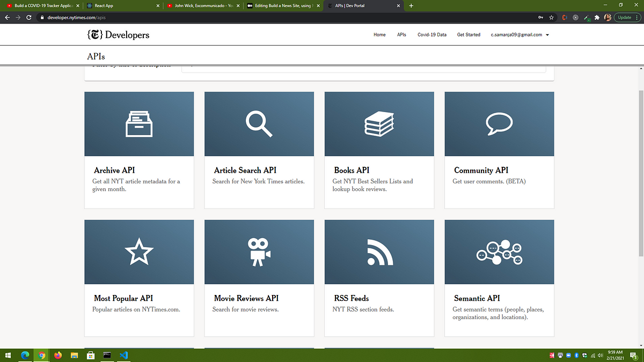
Task: Expand the c.samanja09@gmail.com account dropdown
Action: click(520, 35)
